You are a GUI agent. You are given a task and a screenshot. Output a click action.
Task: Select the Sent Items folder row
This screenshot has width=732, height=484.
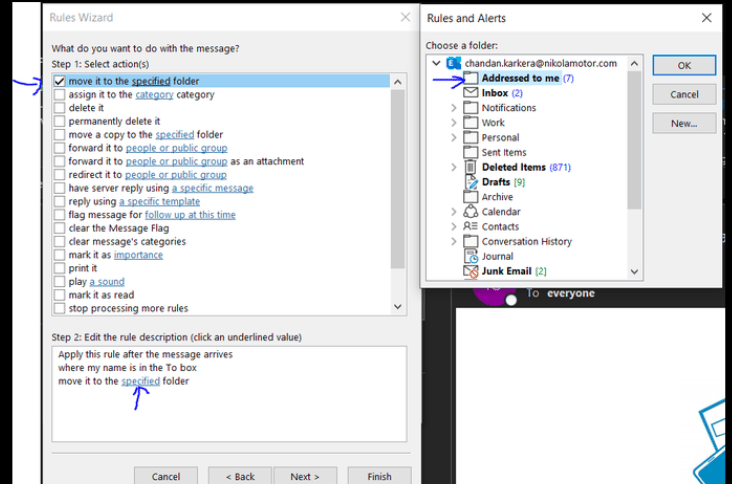[504, 153]
